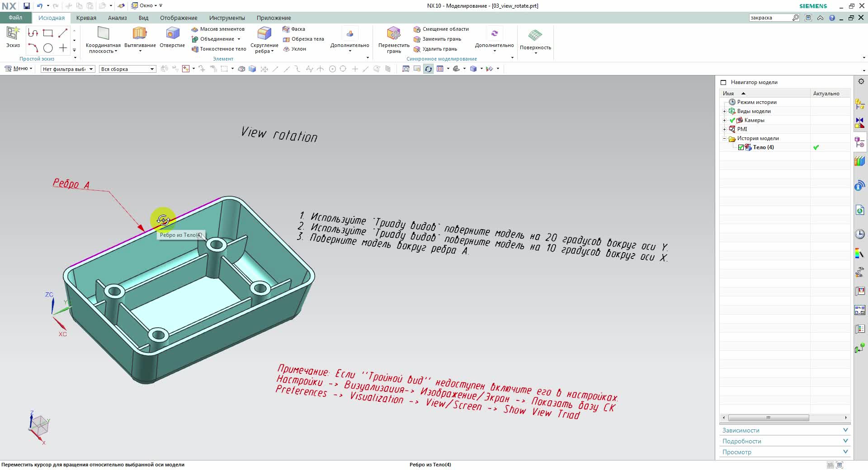Select the Уклон draft command
868x470 pixels.
(x=294, y=49)
